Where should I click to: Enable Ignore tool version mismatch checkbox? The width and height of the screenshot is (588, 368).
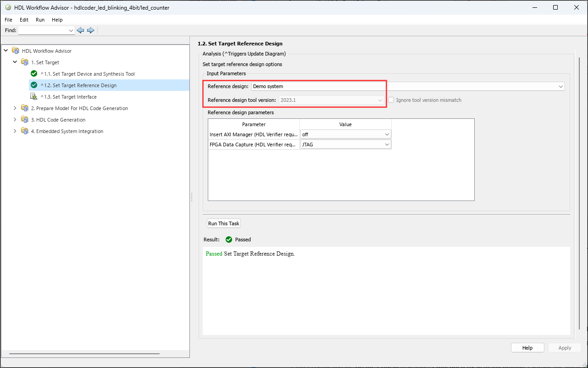391,100
